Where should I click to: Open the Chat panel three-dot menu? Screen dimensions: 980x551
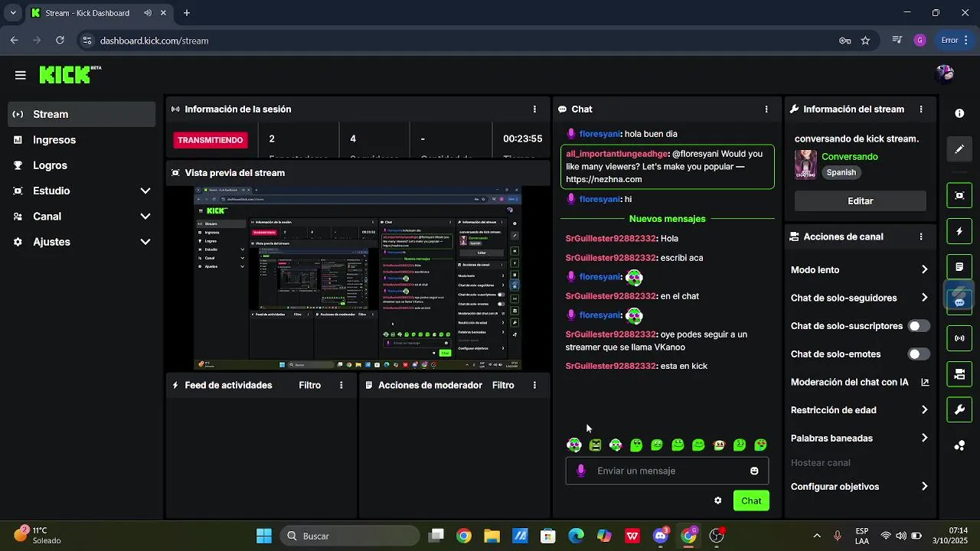tap(766, 109)
